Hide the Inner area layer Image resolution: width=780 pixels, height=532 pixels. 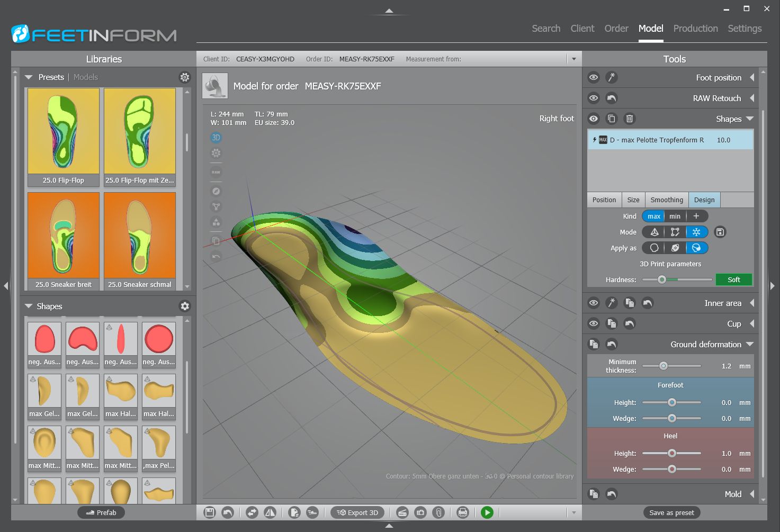pyautogui.click(x=593, y=303)
